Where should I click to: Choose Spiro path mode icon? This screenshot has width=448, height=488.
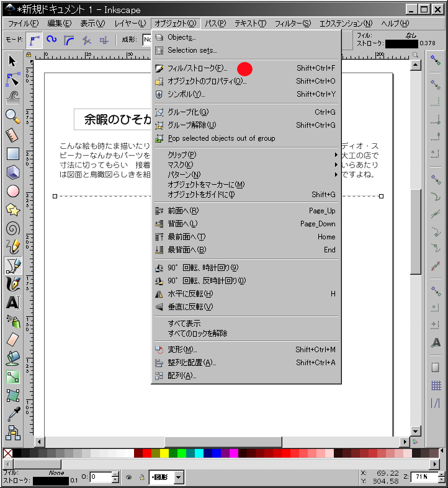52,40
